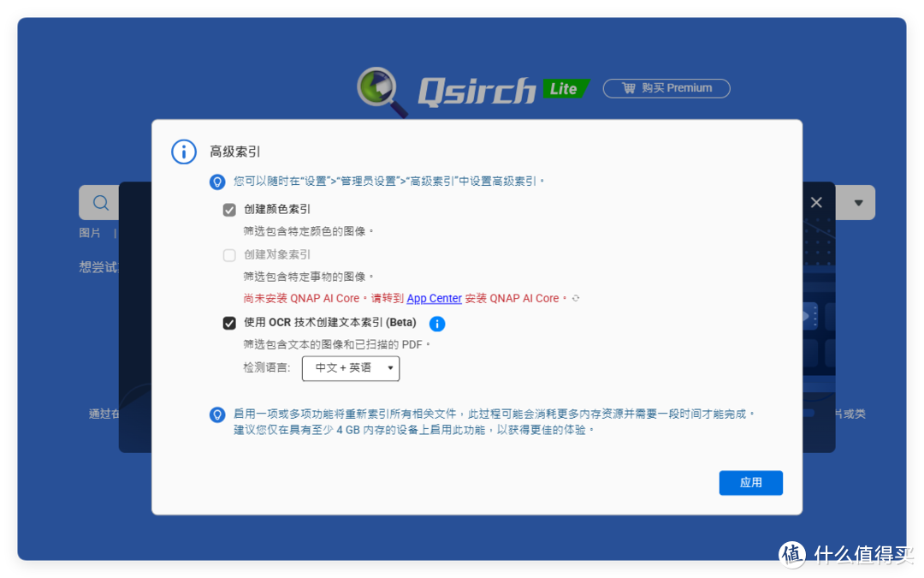Expand the search bar dropdown arrow
Viewport: 924px width, 578px height.
coord(859,203)
